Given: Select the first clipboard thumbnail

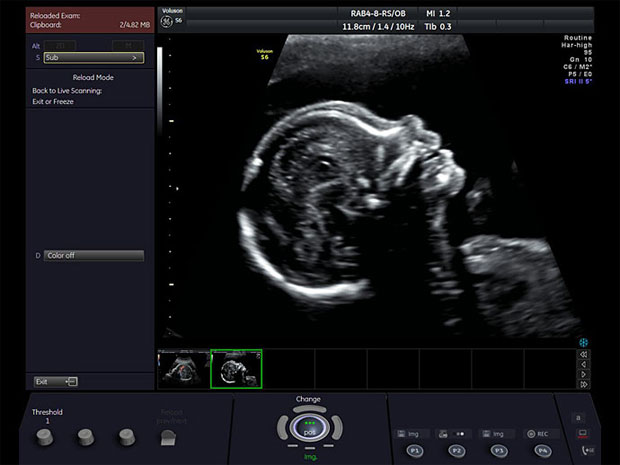Looking at the screenshot, I should tap(183, 368).
